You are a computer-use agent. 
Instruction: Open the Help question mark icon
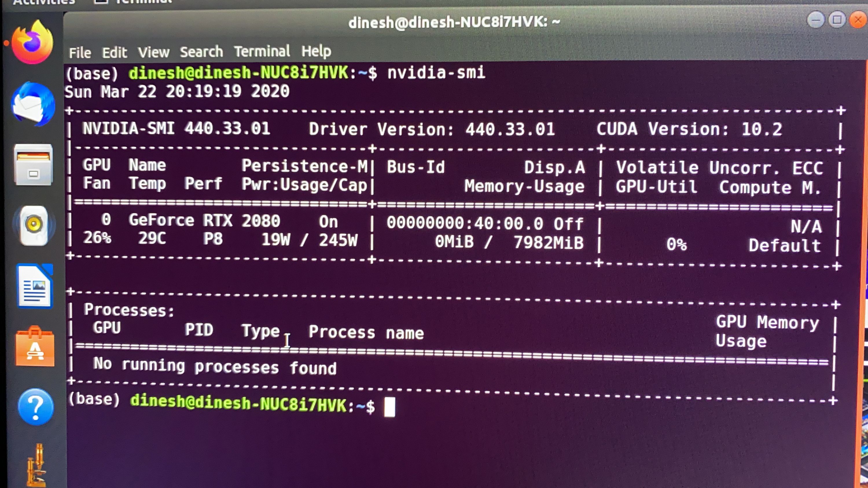[36, 407]
